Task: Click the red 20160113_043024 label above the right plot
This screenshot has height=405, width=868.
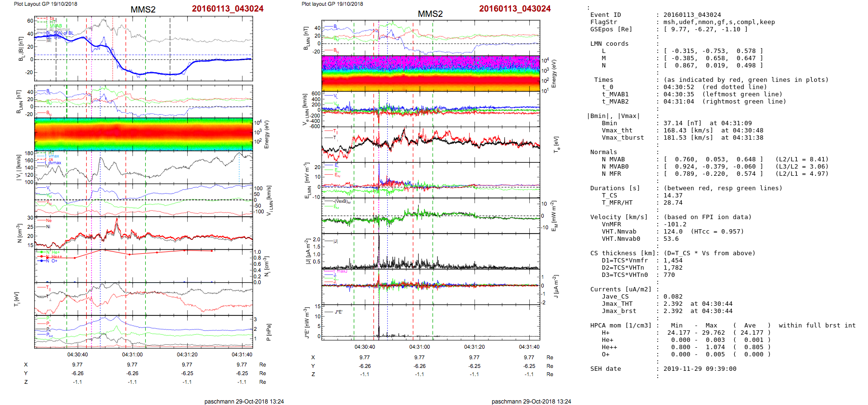Action: 515,9
